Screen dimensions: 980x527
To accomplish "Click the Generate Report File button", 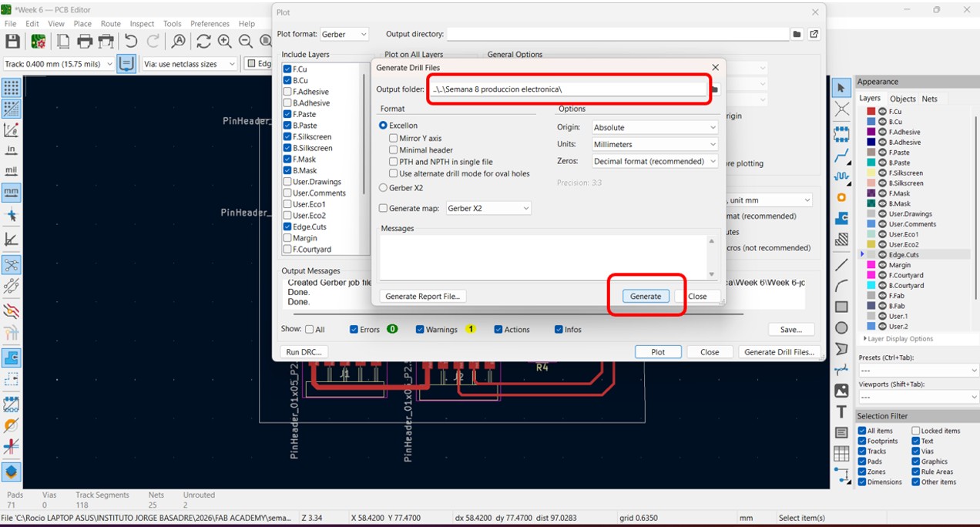I will tap(422, 296).
